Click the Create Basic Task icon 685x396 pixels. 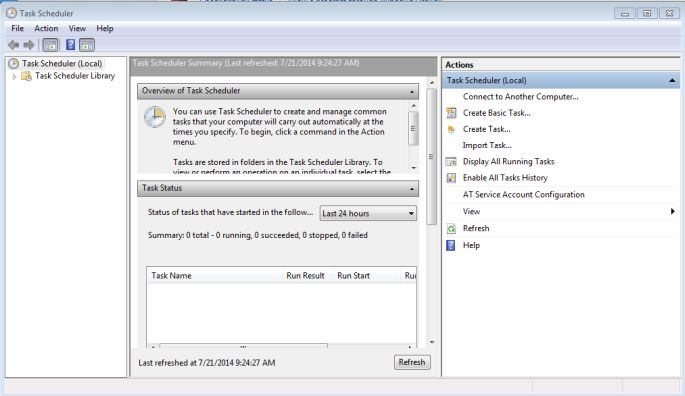[x=451, y=113]
